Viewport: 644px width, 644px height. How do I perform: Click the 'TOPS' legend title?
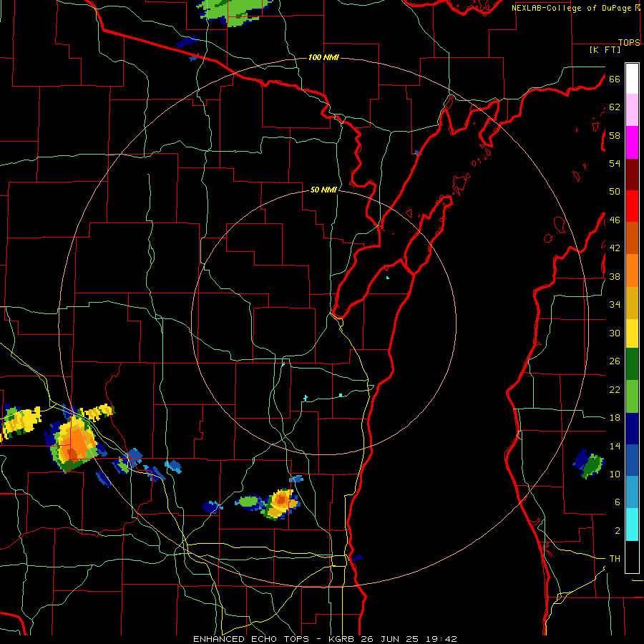coord(629,42)
